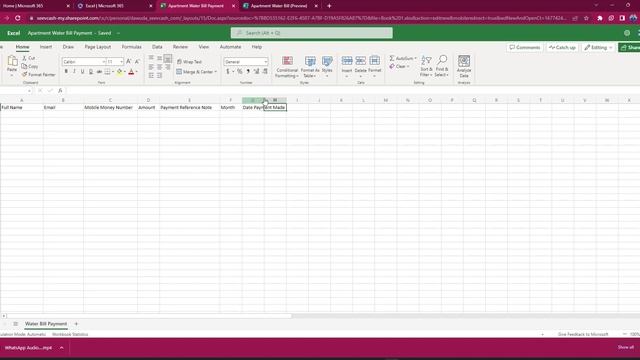Select cell containing Payment Reference Note
This screenshot has height=360, width=640.
coord(189,107)
